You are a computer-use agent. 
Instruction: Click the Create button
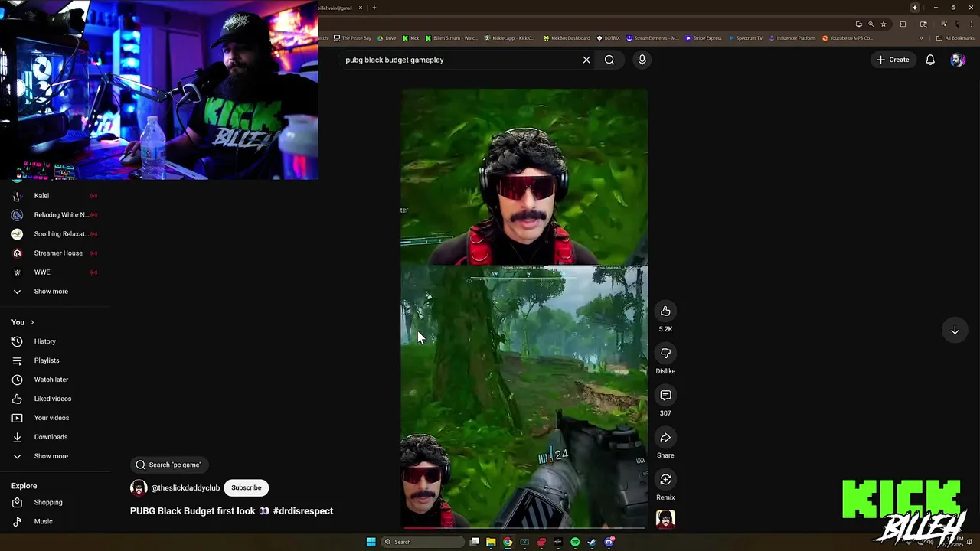click(893, 60)
